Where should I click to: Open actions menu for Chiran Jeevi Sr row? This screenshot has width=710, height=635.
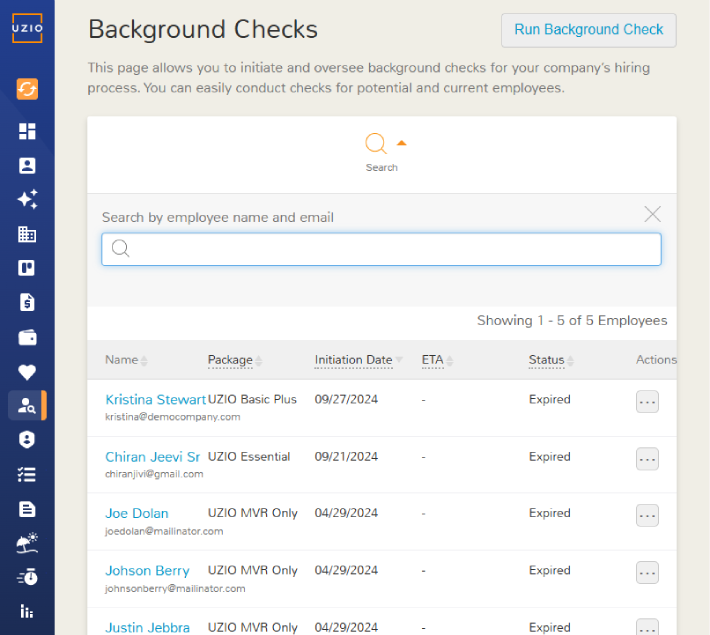pyautogui.click(x=647, y=459)
